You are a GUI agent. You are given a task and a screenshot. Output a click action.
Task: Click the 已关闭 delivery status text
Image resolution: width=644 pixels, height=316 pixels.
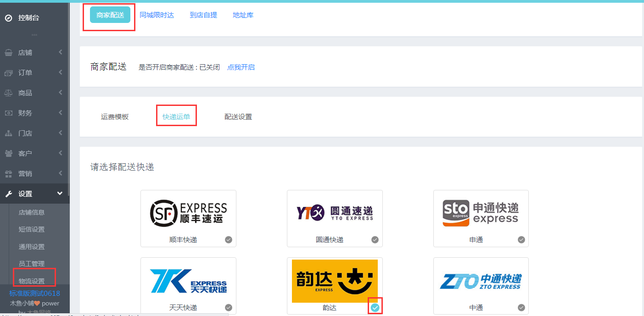tap(210, 67)
